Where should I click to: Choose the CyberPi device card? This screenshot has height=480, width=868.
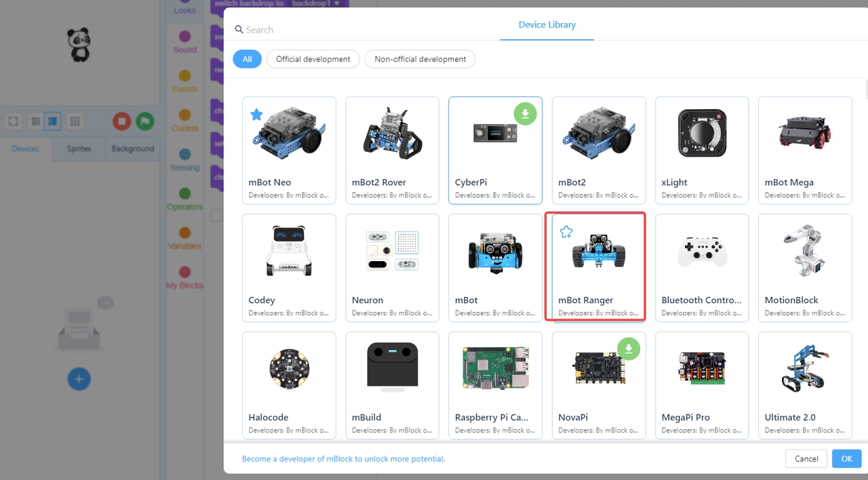pyautogui.click(x=495, y=150)
